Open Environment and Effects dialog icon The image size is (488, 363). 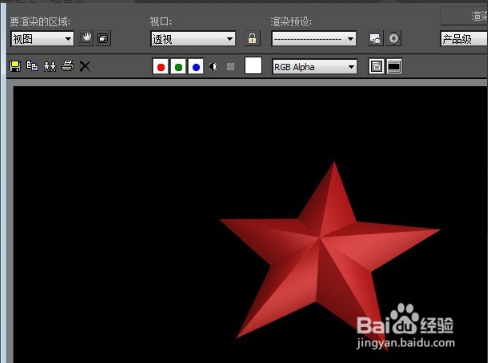[393, 38]
